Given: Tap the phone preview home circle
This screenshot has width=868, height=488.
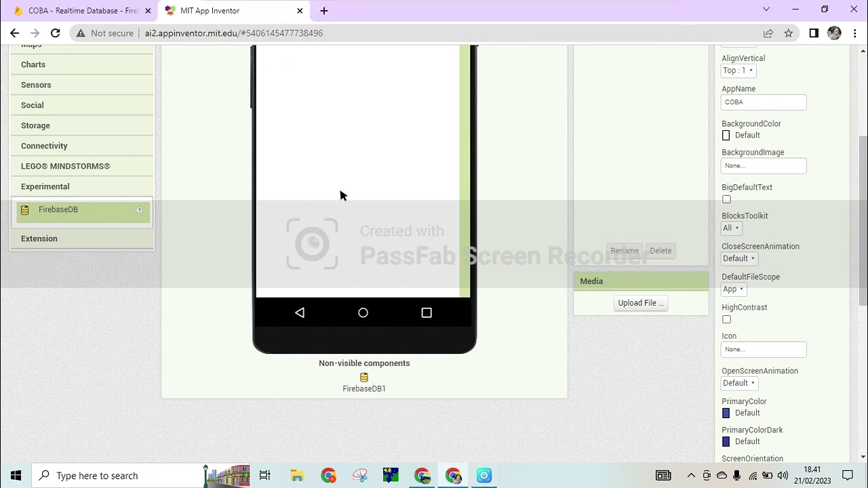Looking at the screenshot, I should coord(363,312).
